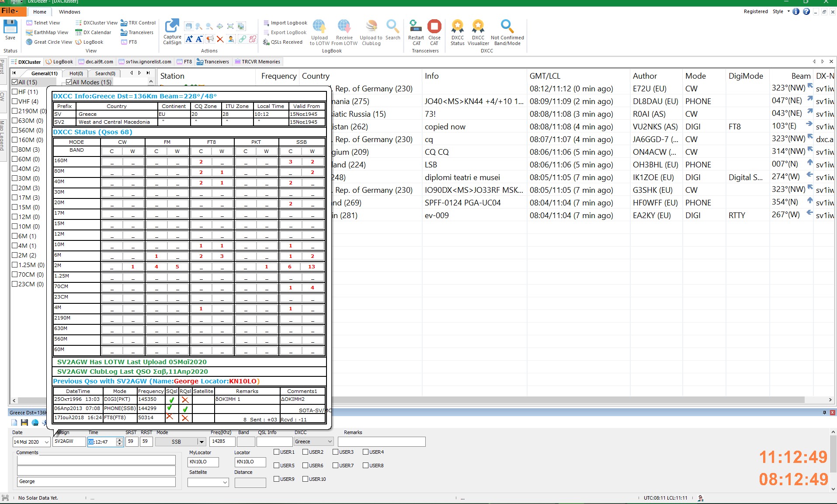Viewport: 837px width, 504px height.
Task: Enable the USER1 checkbox
Action: coord(277,452)
